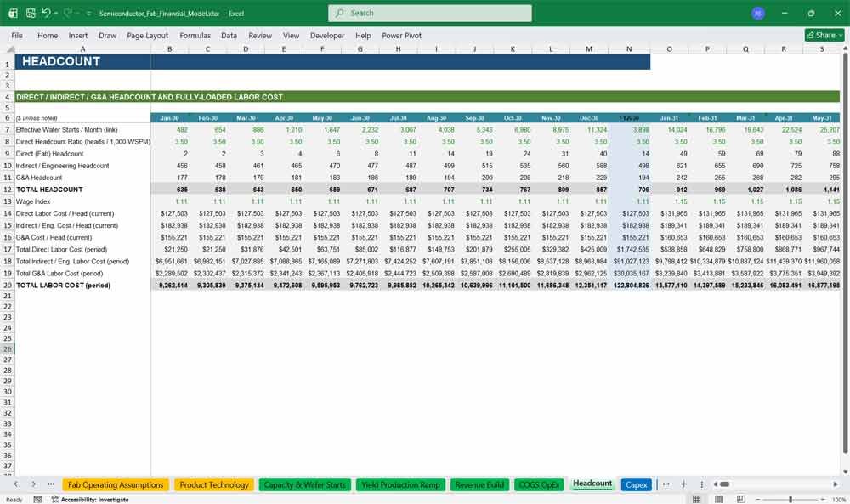This screenshot has width=850, height=504.
Task: Switch to Fab Operating Assumptions sheet
Action: 116,484
